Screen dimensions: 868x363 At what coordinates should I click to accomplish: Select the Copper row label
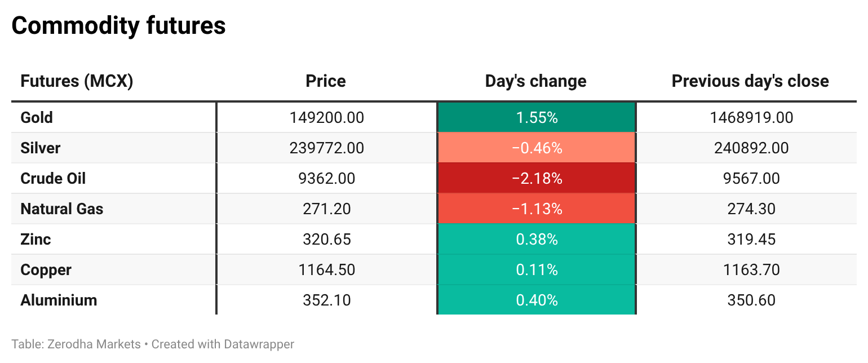(46, 269)
